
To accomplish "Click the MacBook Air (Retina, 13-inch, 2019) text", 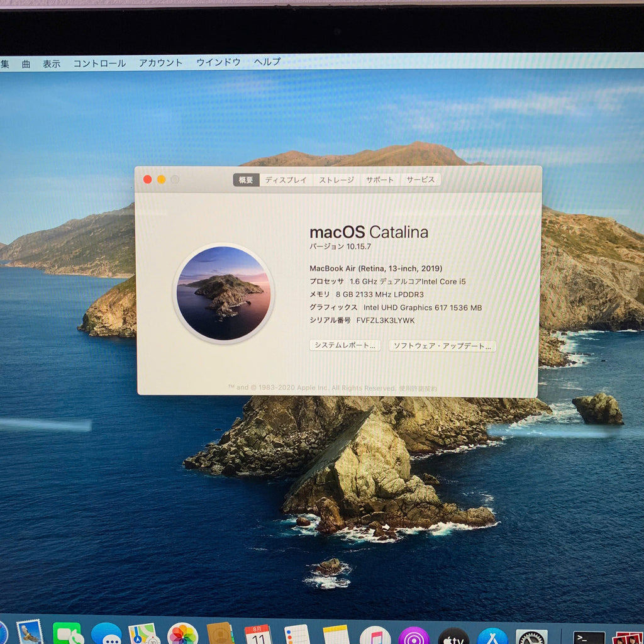I will tap(376, 269).
